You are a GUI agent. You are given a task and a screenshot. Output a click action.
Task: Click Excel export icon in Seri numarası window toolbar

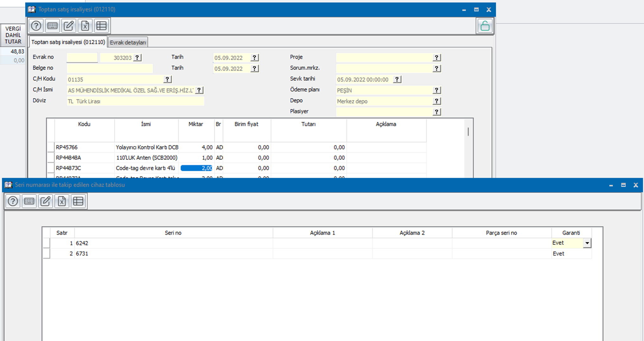62,201
